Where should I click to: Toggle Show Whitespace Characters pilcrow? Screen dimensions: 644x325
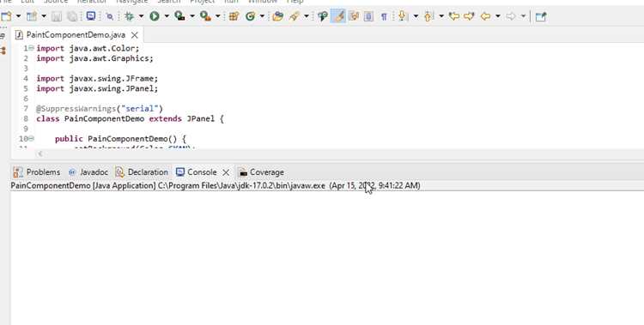(384, 16)
